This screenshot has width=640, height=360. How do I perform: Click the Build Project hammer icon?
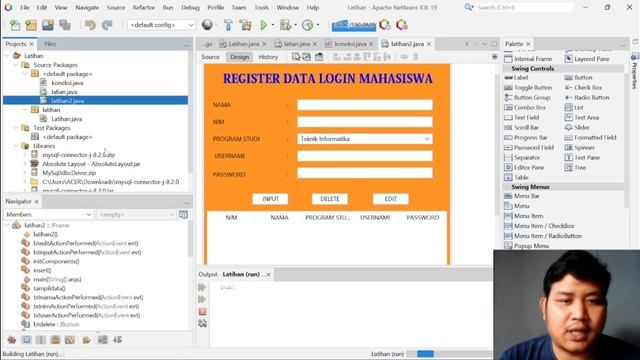pyautogui.click(x=228, y=25)
